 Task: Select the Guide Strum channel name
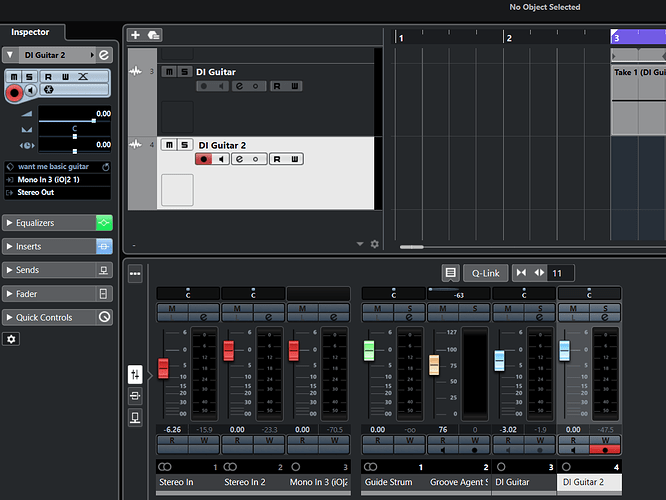point(389,482)
